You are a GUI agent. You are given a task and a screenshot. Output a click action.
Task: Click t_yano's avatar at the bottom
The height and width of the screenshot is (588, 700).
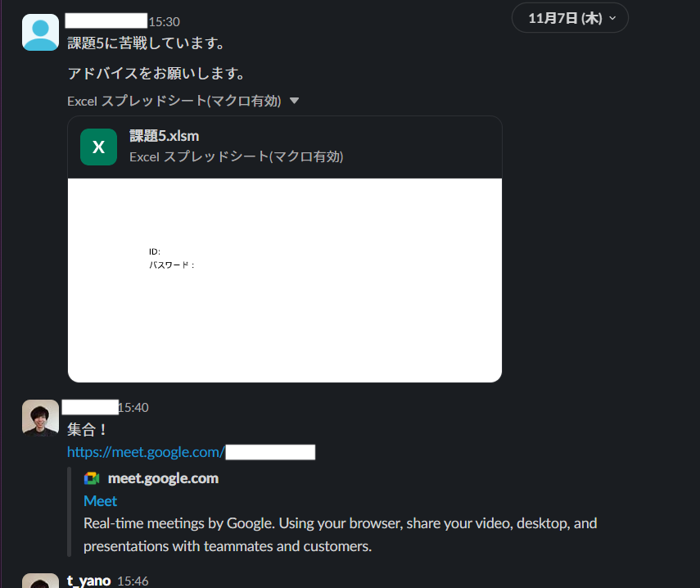click(x=40, y=581)
